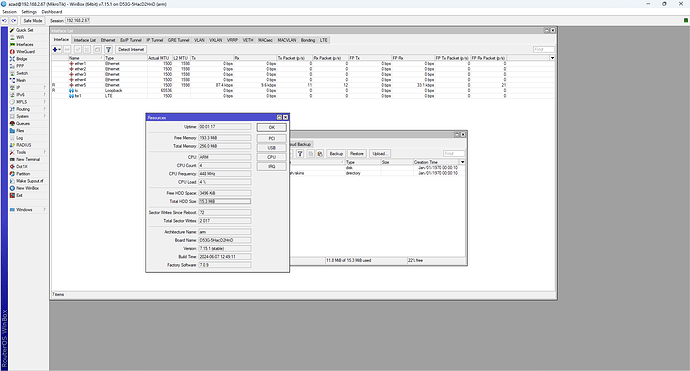Open New Terminal from the sidebar
This screenshot has width=690, height=371.
coord(28,159)
